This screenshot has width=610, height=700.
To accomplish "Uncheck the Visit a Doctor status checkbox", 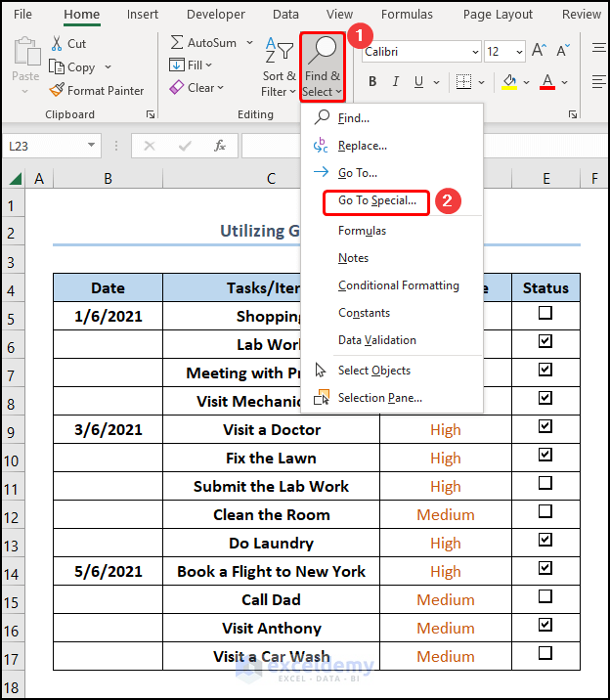I will [x=545, y=427].
